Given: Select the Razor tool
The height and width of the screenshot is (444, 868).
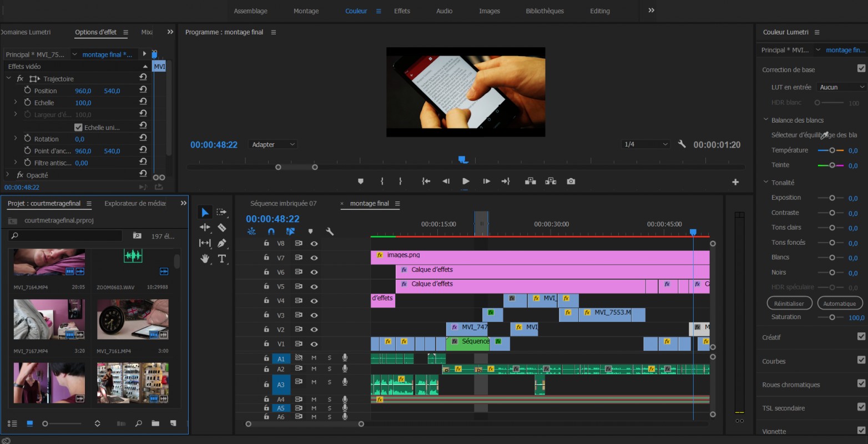Looking at the screenshot, I should click(x=221, y=227).
